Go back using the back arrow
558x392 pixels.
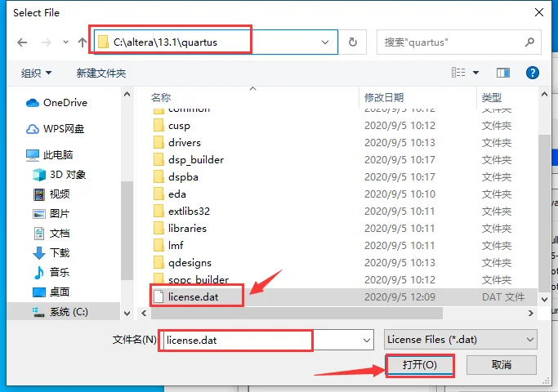coord(22,42)
